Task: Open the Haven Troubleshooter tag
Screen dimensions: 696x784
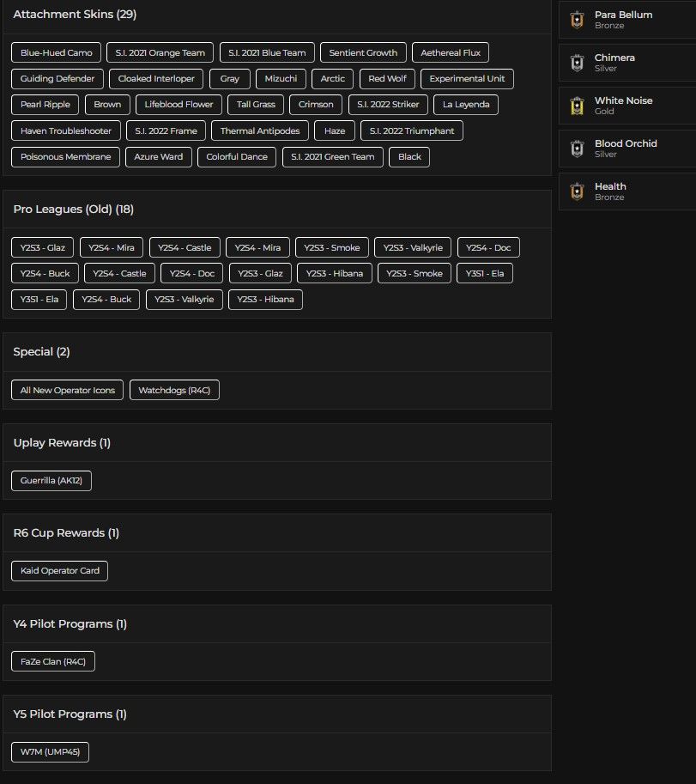Action: (x=66, y=131)
